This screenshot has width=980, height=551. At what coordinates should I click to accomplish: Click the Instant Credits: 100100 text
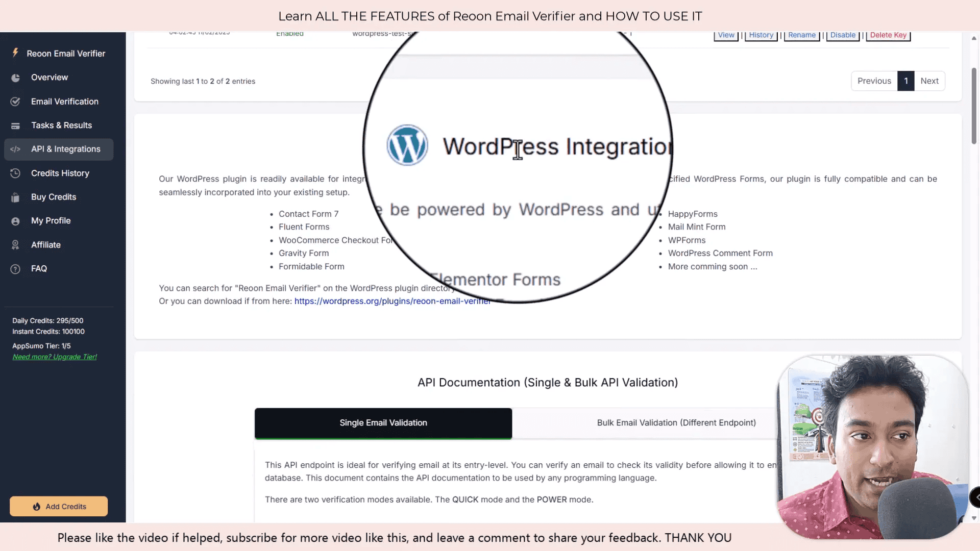click(48, 332)
